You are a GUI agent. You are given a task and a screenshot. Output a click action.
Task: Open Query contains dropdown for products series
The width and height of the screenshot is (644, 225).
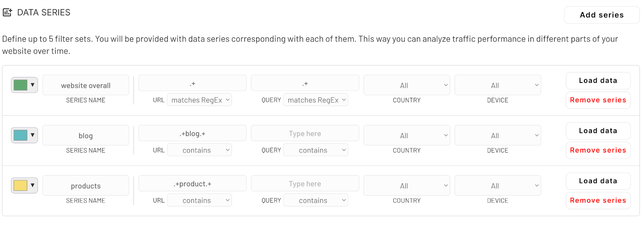(316, 200)
